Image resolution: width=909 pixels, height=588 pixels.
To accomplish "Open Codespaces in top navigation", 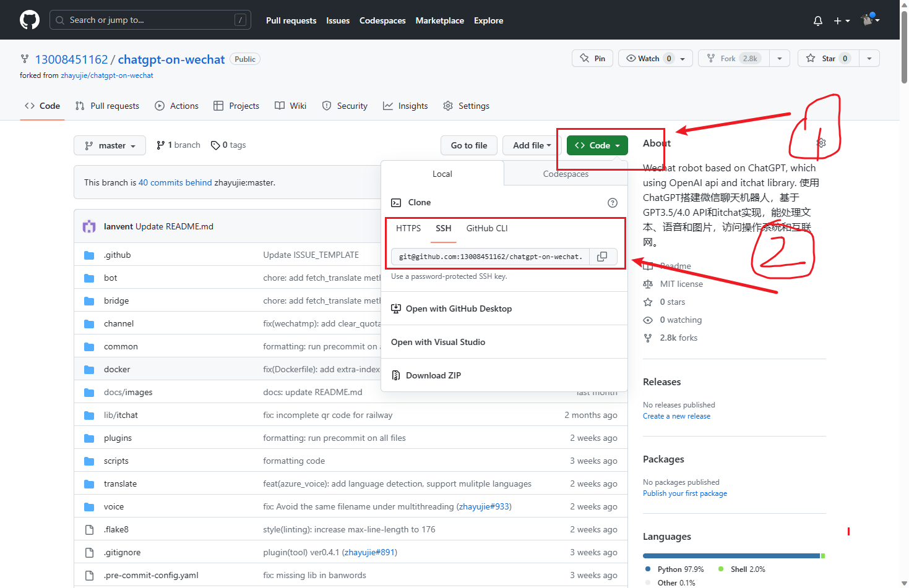I will click(x=382, y=20).
